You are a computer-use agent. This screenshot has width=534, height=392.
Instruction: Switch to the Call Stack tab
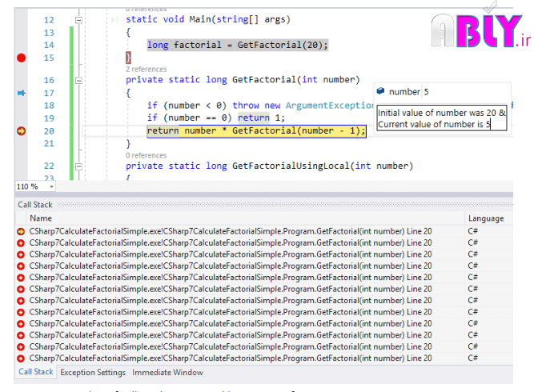pos(36,372)
